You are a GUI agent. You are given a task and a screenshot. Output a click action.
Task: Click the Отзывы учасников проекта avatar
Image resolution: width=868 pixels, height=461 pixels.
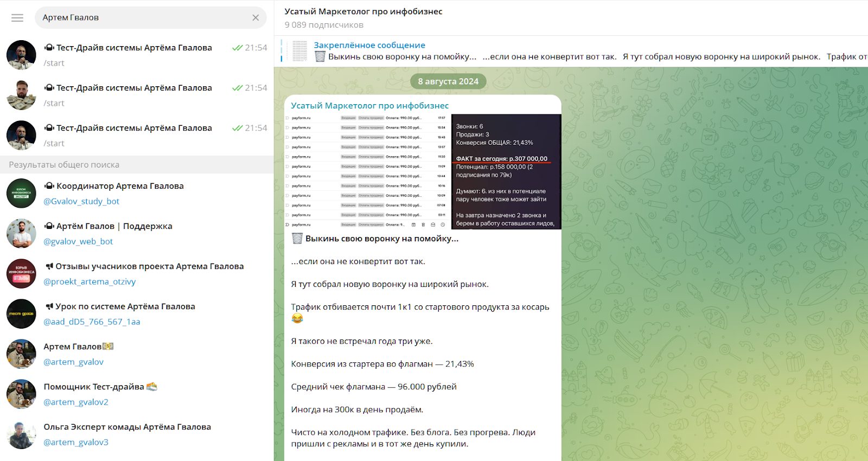click(x=21, y=273)
